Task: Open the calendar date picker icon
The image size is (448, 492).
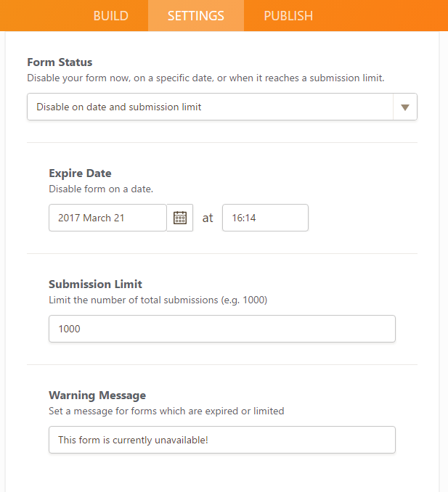Action: pos(180,218)
